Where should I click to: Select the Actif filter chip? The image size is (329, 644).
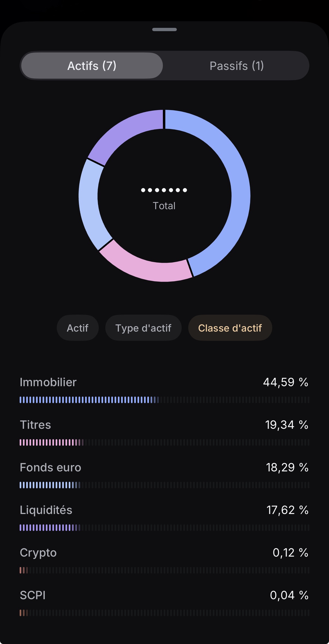click(x=78, y=328)
